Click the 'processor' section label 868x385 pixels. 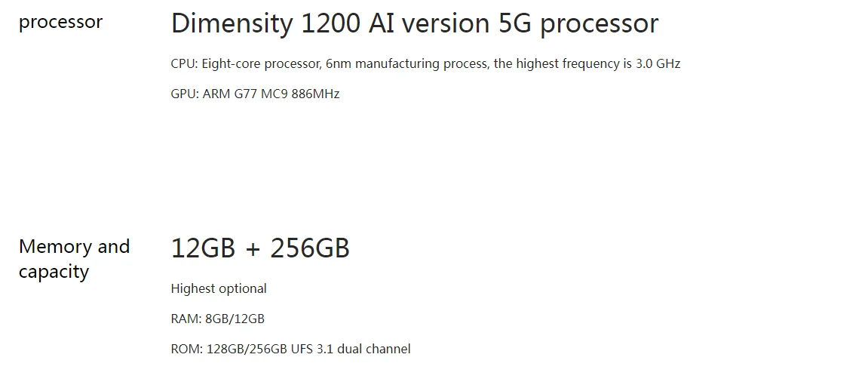click(x=61, y=23)
